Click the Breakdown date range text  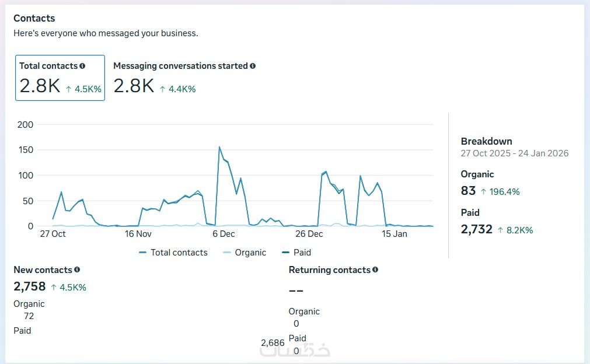tap(514, 153)
